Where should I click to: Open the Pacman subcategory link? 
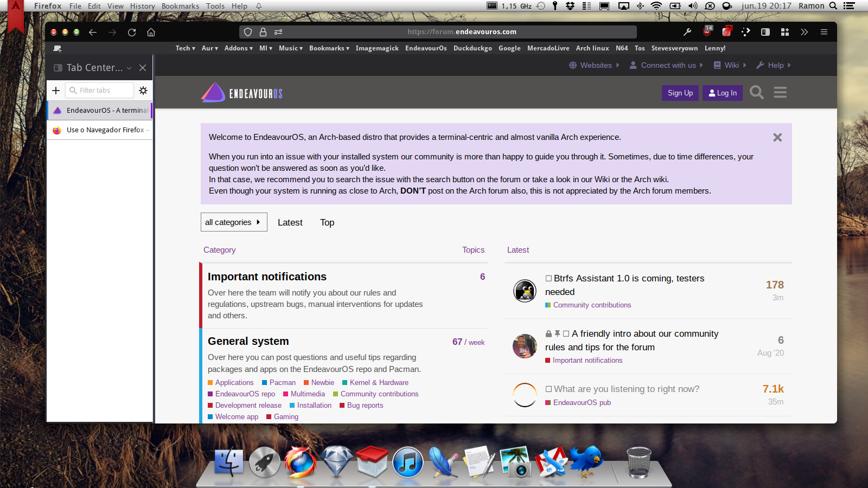[283, 382]
